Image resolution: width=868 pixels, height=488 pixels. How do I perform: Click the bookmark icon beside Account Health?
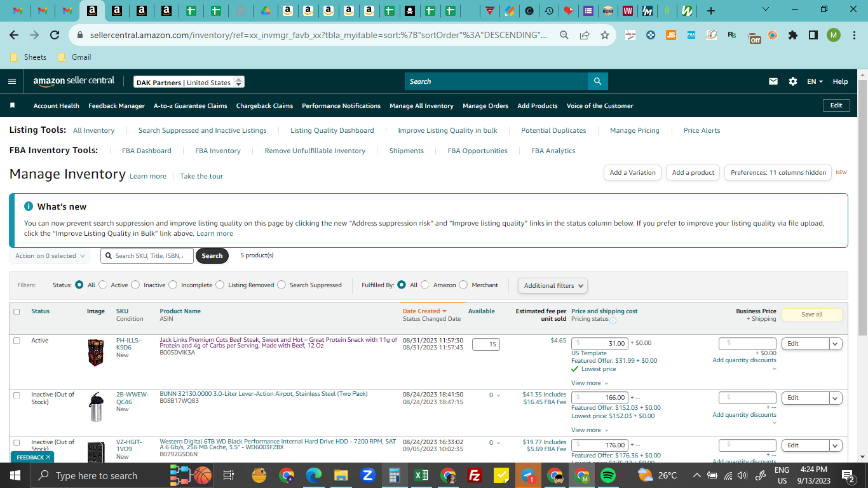pyautogui.click(x=12, y=105)
